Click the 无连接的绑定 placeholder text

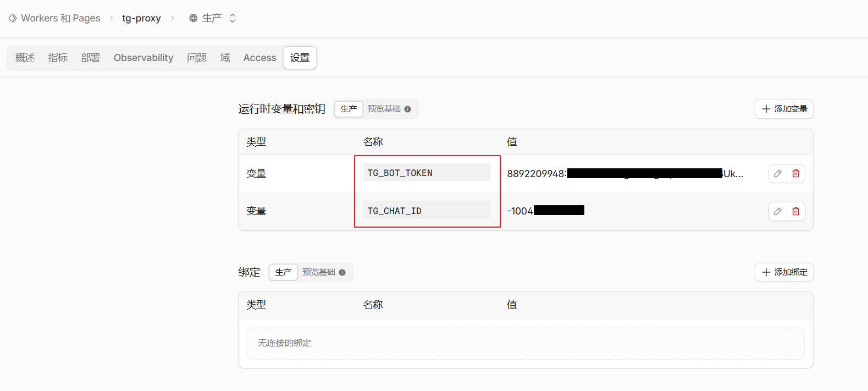285,343
